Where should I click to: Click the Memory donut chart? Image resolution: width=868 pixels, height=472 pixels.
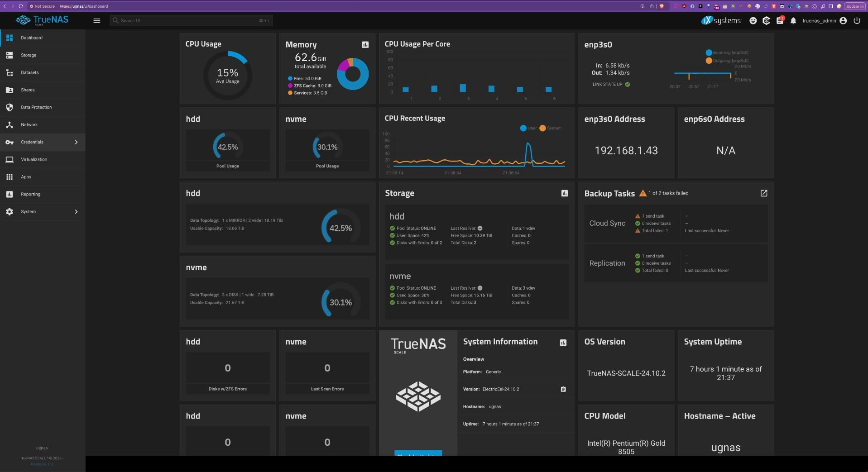353,74
